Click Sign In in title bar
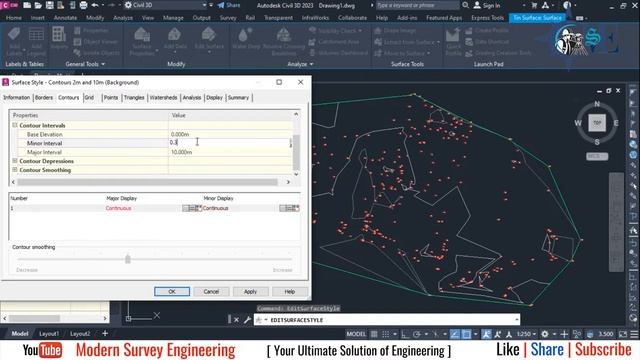The image size is (640, 360). (487, 5)
